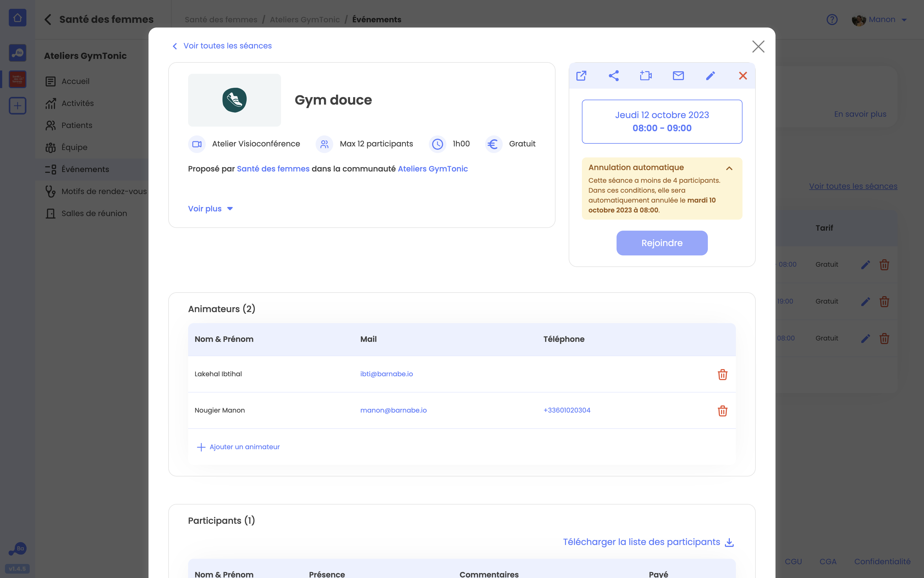This screenshot has height=578, width=924.
Task: Click the Gym douce shoe thumbnail
Action: 234,100
